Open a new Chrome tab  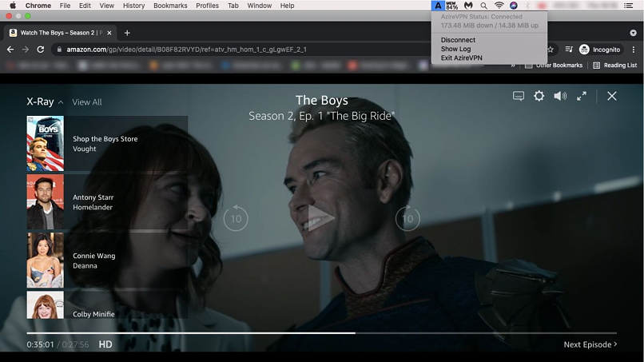[127, 33]
